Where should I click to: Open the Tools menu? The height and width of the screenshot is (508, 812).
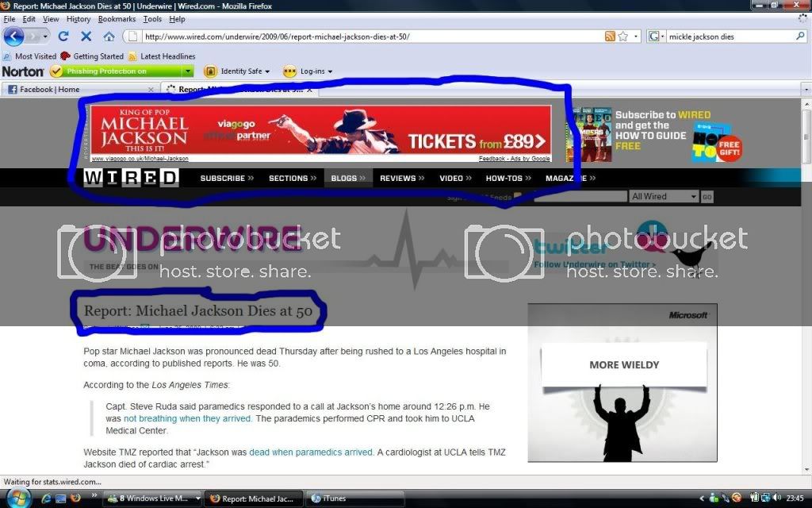[152, 19]
